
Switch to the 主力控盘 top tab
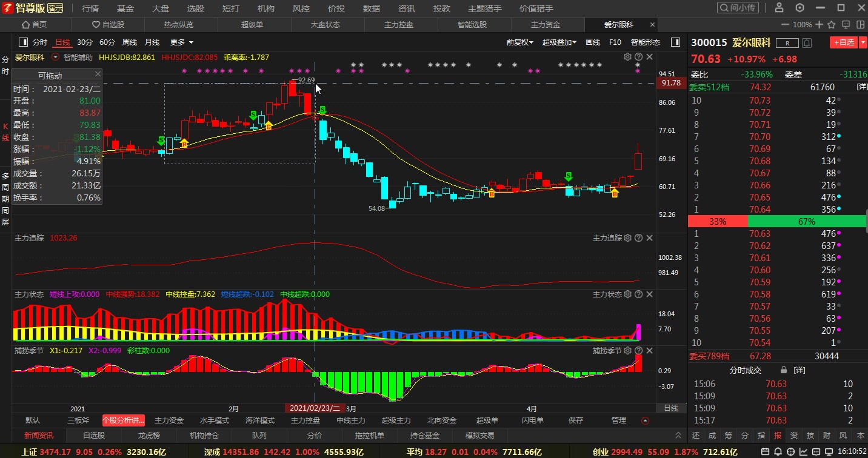(399, 25)
